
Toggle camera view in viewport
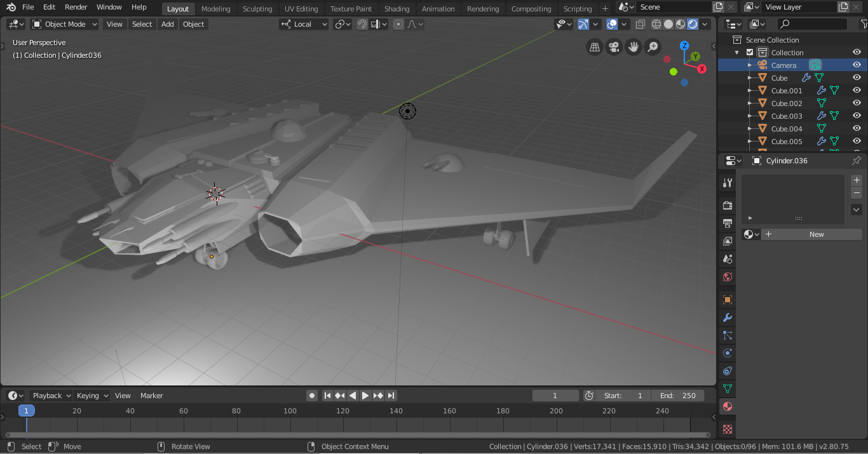[613, 47]
